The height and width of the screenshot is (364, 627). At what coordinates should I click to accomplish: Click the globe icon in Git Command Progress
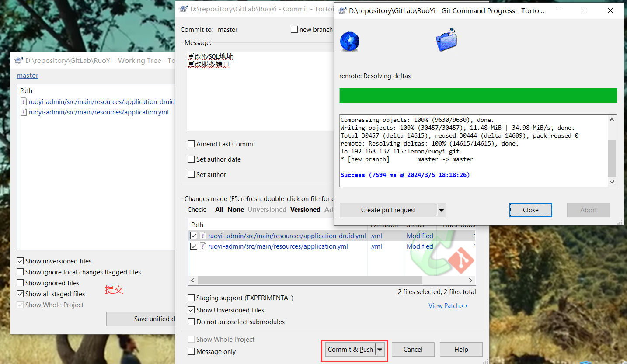coord(350,42)
